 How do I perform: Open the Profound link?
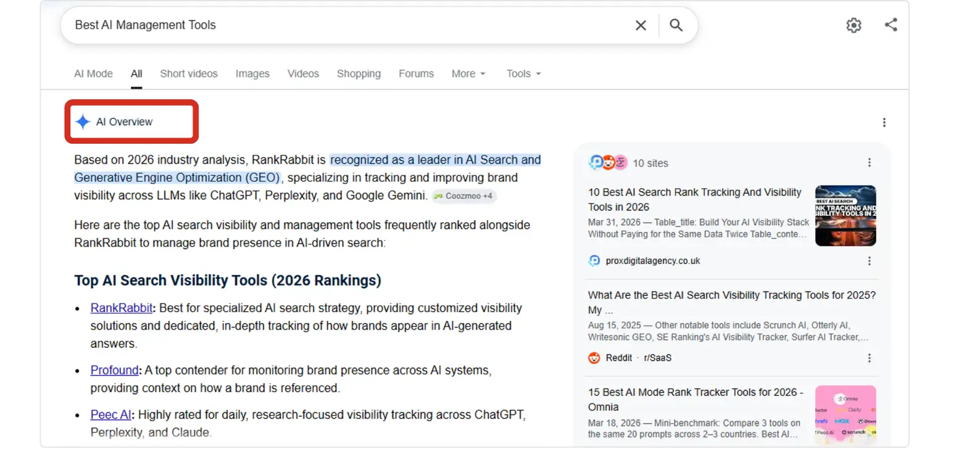click(x=115, y=370)
